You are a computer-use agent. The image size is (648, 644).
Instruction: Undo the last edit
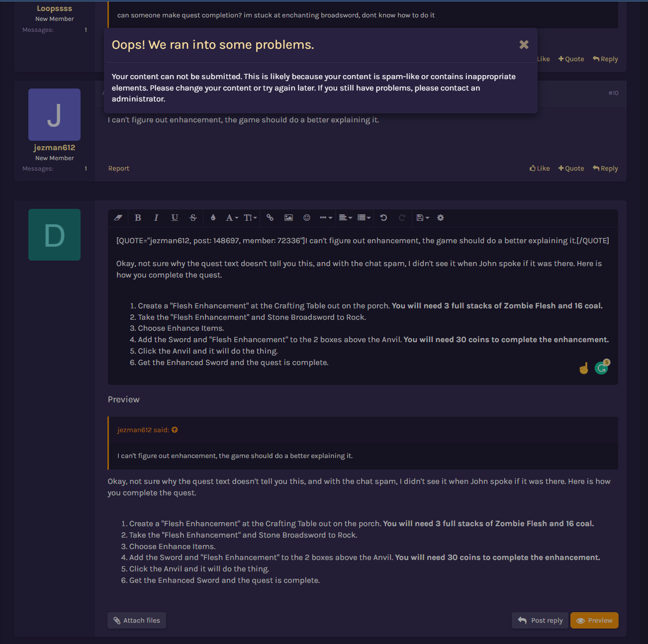click(383, 218)
